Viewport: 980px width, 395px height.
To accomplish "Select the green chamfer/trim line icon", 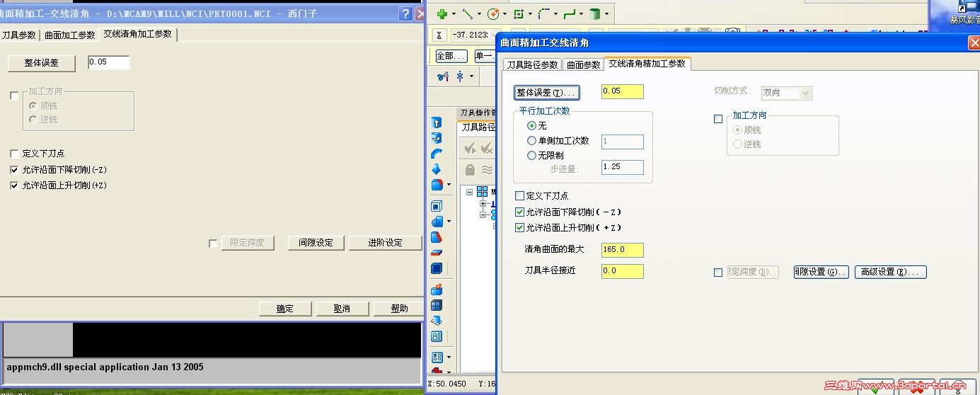I will [x=570, y=13].
